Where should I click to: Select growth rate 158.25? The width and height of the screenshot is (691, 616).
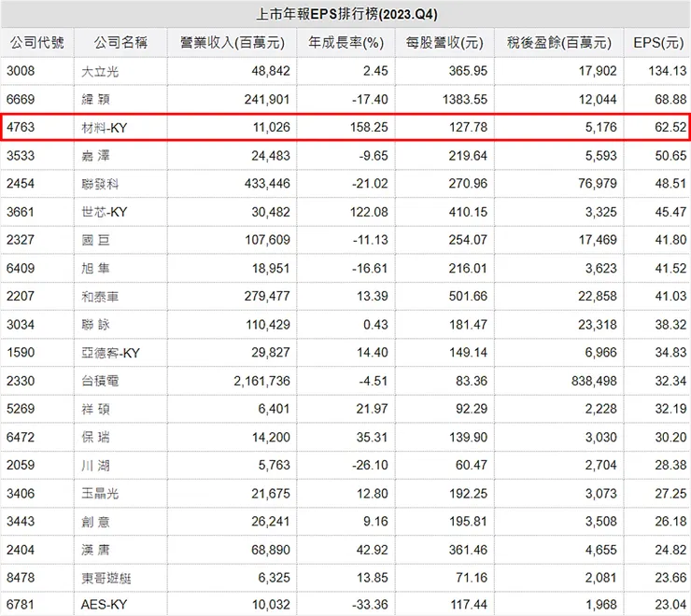369,127
